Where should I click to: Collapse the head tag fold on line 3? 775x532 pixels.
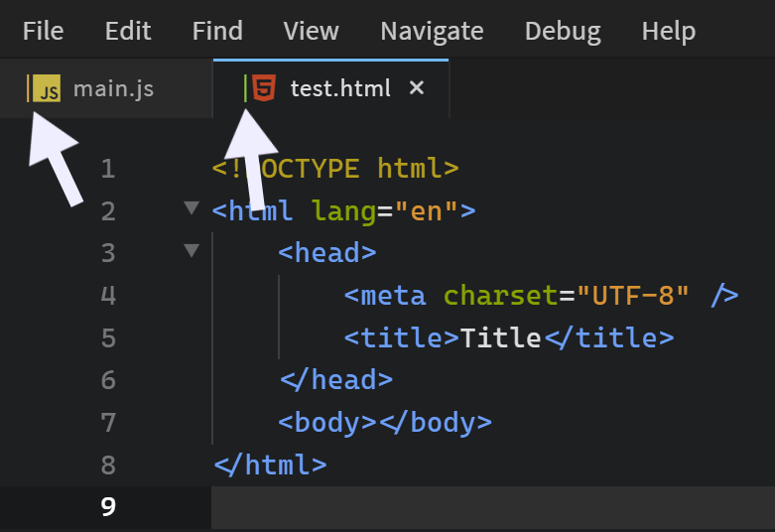192,251
